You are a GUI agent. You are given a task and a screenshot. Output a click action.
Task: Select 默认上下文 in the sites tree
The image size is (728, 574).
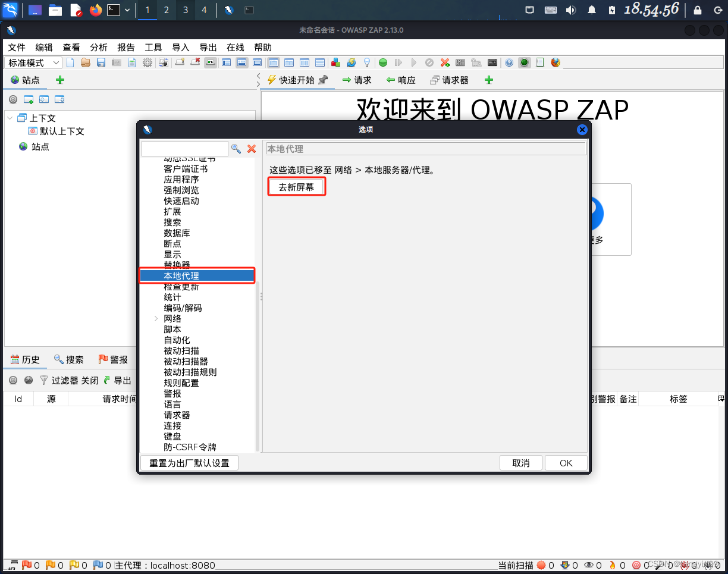(x=62, y=131)
